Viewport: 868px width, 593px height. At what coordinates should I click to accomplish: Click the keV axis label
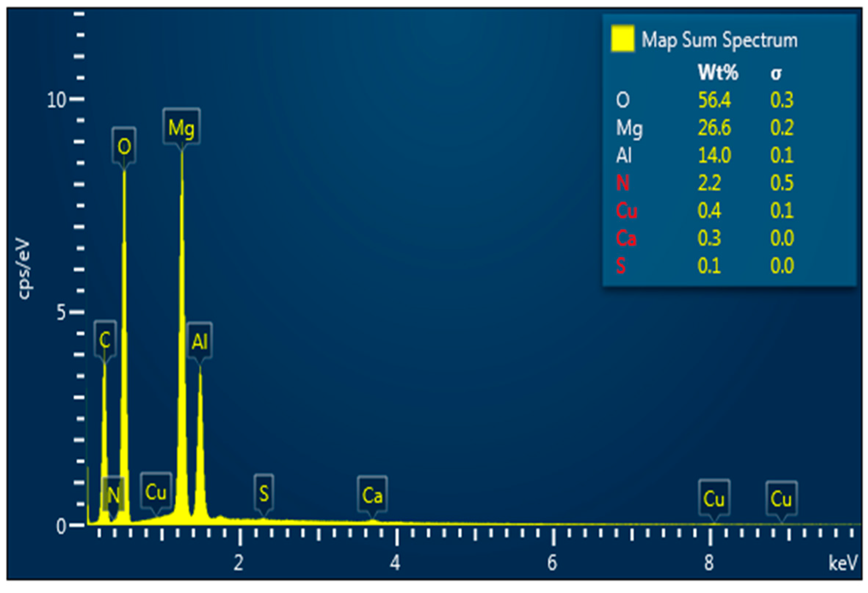(843, 563)
